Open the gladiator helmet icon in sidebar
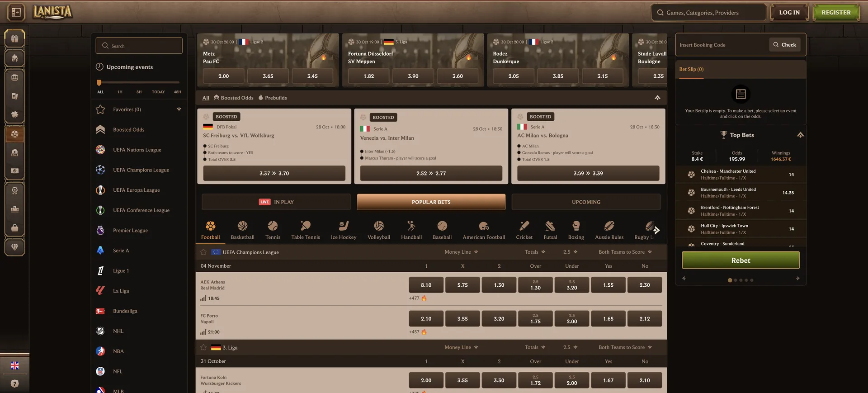This screenshot has height=393, width=868. coord(14,58)
